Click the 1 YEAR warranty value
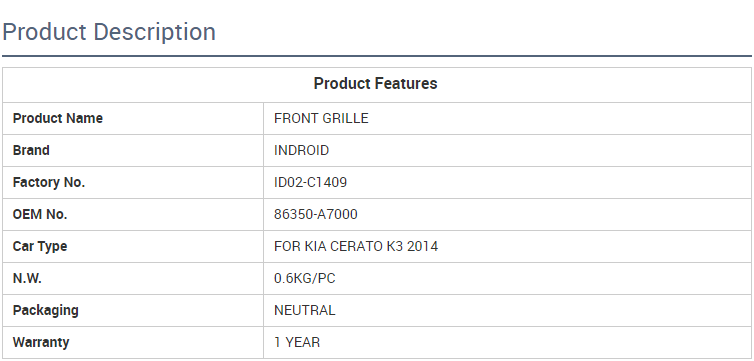This screenshot has width=754, height=361. pyautogui.click(x=297, y=342)
